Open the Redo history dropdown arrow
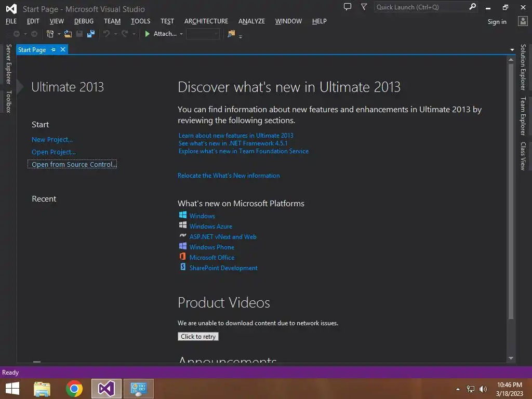The height and width of the screenshot is (399, 532). coord(134,34)
